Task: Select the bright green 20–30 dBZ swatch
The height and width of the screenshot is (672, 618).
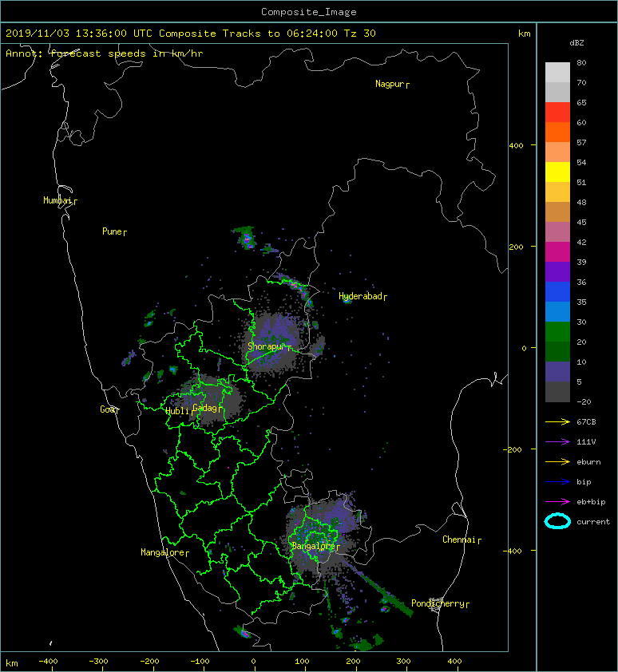Action: tap(557, 332)
